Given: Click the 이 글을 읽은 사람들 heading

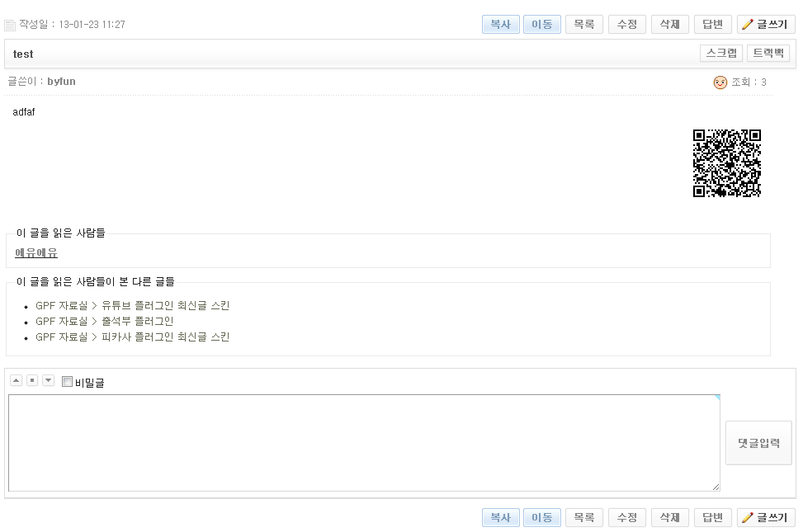Looking at the screenshot, I should tap(60, 233).
